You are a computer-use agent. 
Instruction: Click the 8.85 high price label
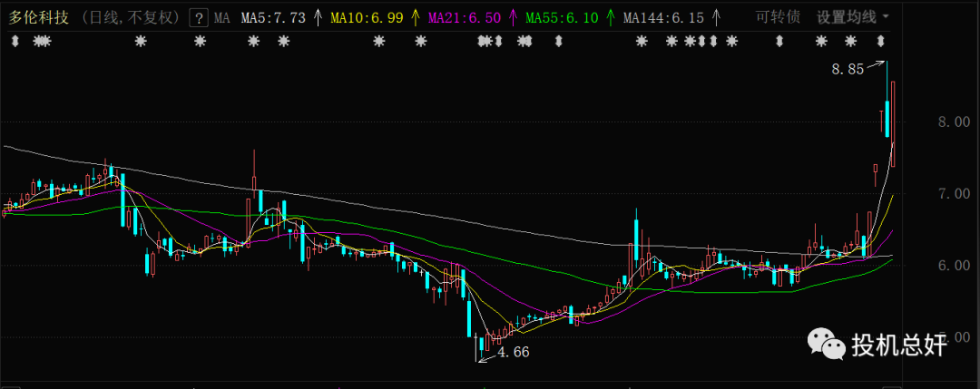(x=848, y=68)
